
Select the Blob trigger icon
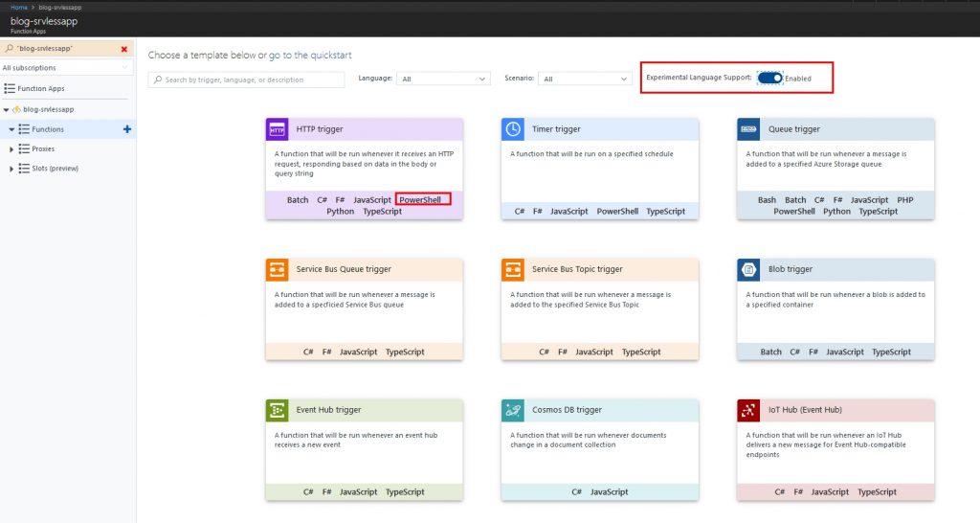point(748,269)
